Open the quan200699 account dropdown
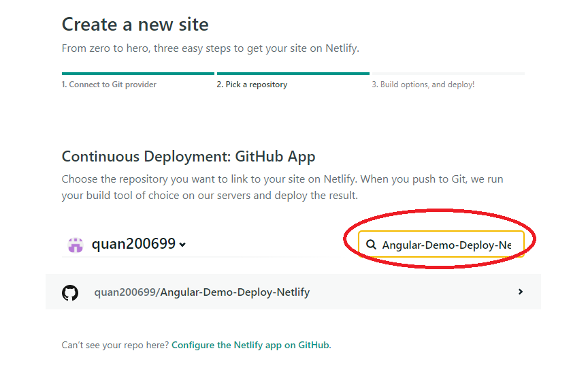 [139, 244]
